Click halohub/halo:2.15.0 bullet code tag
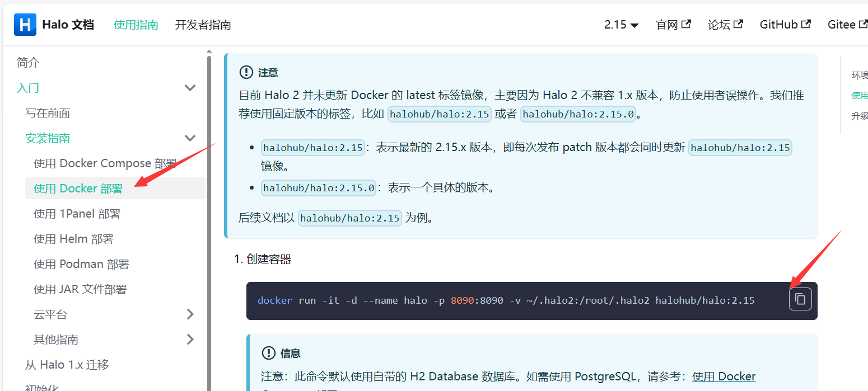The height and width of the screenshot is (391, 868). click(319, 188)
